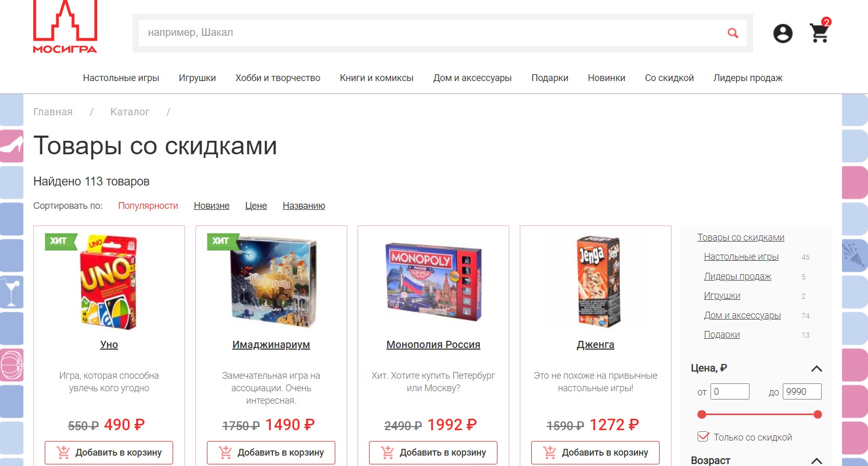Screen dimensions: 868x466
Task: Click the party popper side icon
Action: coord(854,256)
